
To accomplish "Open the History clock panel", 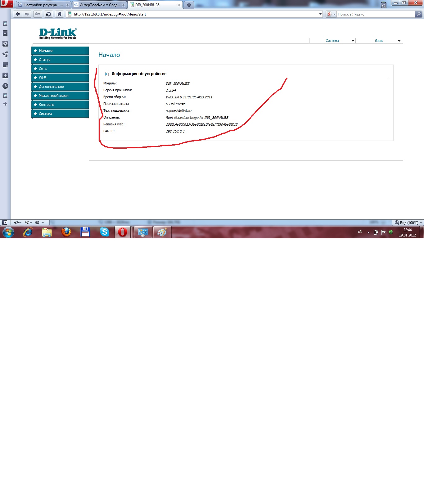I will point(5,86).
